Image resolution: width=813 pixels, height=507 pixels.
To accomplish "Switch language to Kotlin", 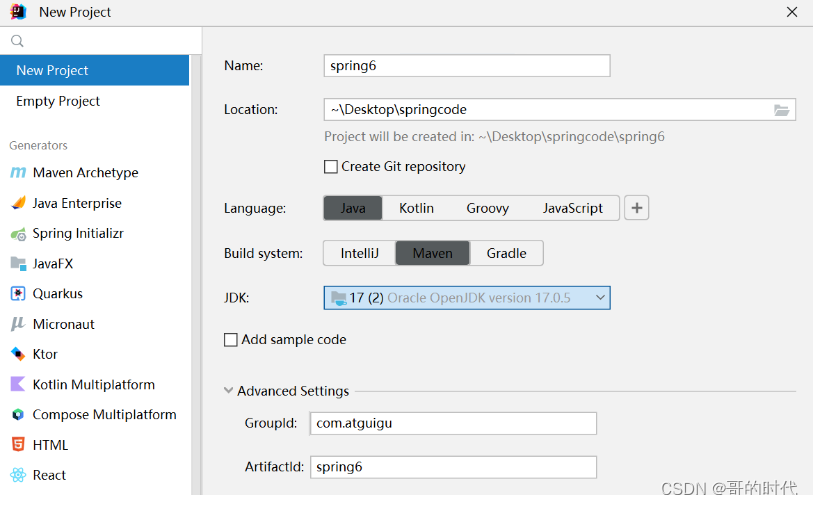I will [x=416, y=208].
